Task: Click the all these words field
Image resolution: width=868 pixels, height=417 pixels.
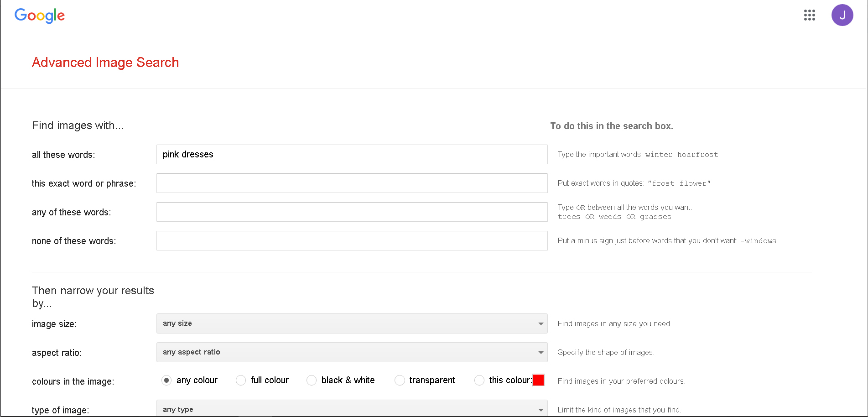Action: (352, 154)
